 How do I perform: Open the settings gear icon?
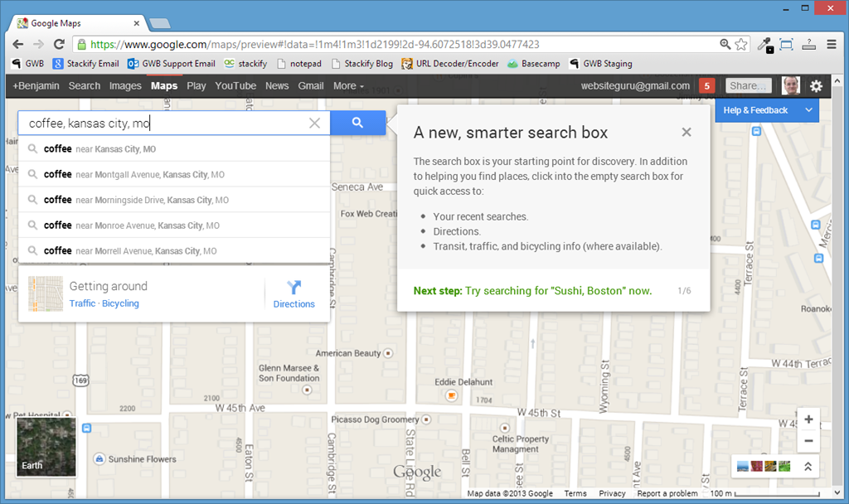point(816,85)
